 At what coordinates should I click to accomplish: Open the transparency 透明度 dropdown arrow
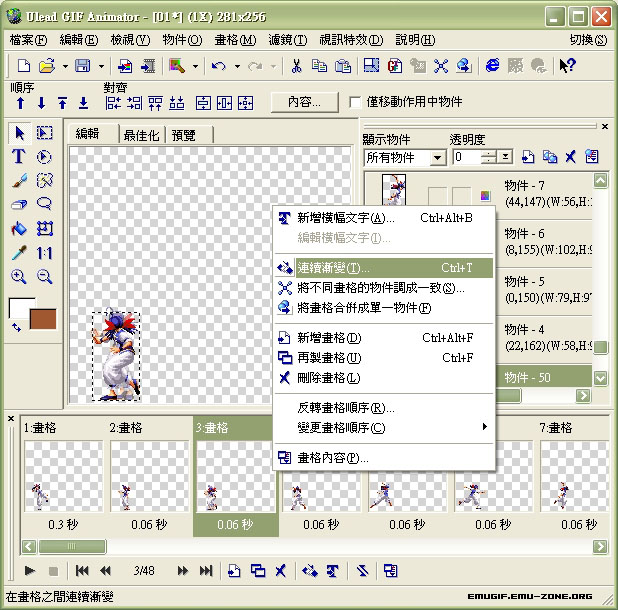tap(506, 158)
